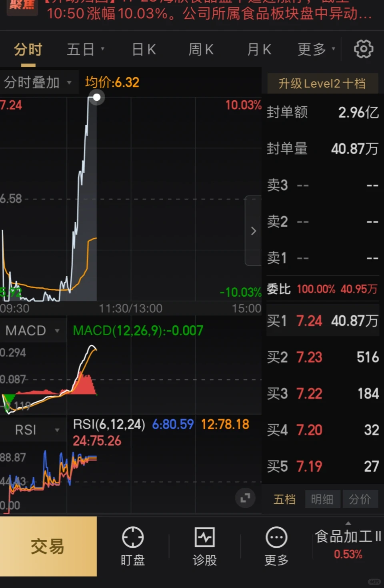Tap the 盯盘 monitoring icon

coord(132,546)
